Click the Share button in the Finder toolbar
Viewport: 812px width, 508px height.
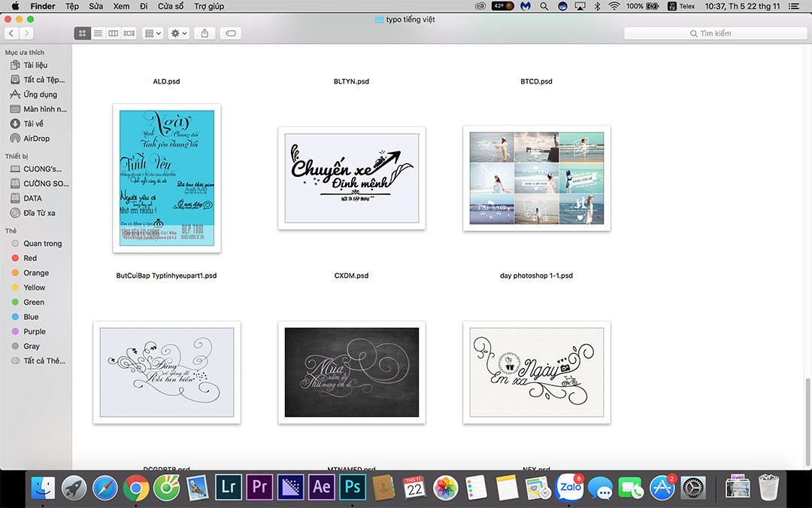coord(205,33)
